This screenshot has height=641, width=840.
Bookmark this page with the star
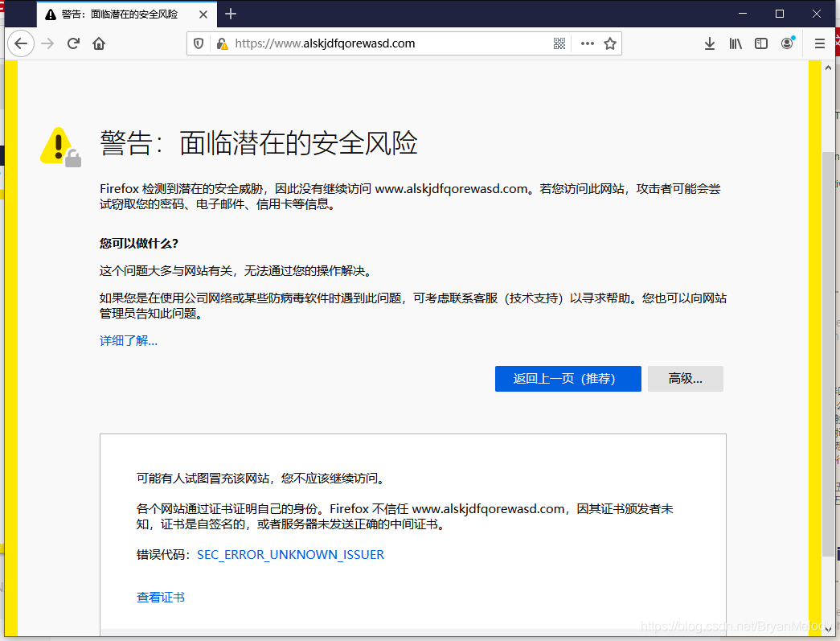(x=609, y=43)
